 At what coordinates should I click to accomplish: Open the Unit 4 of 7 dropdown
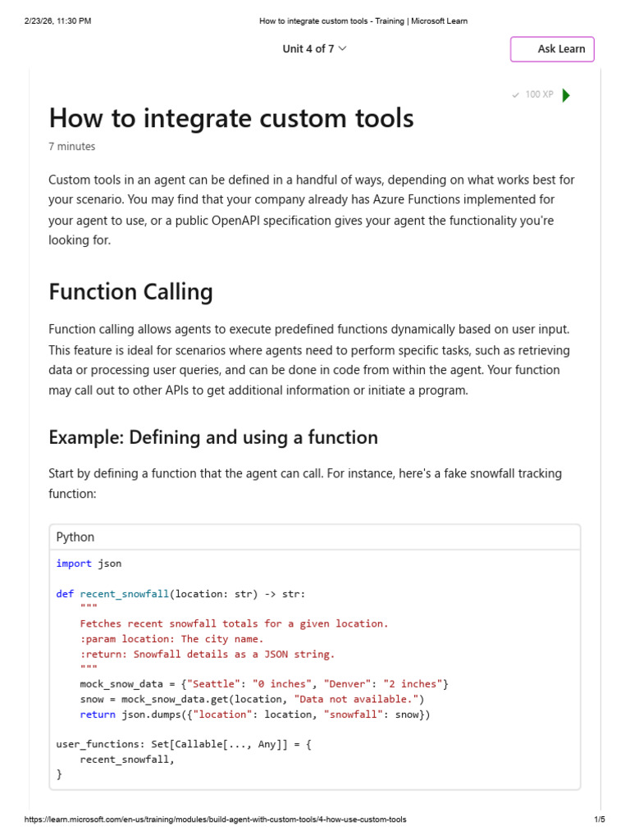(314, 48)
